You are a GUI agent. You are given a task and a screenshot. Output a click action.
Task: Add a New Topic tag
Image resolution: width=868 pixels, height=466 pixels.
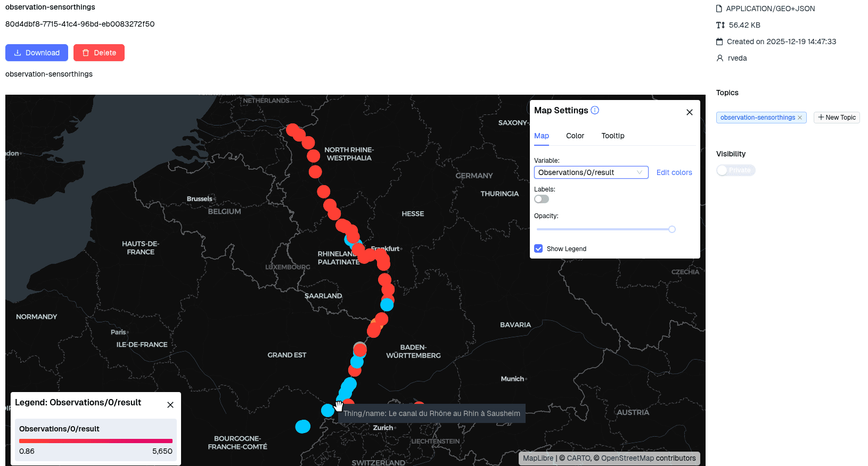836,118
